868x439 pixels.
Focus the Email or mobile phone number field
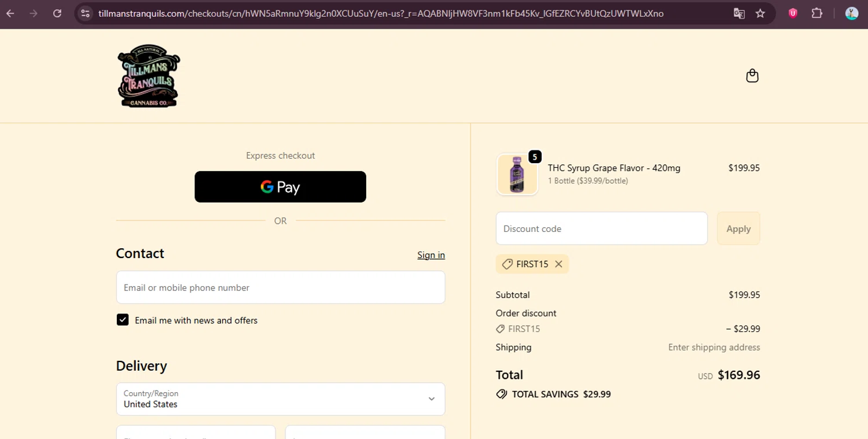point(281,287)
